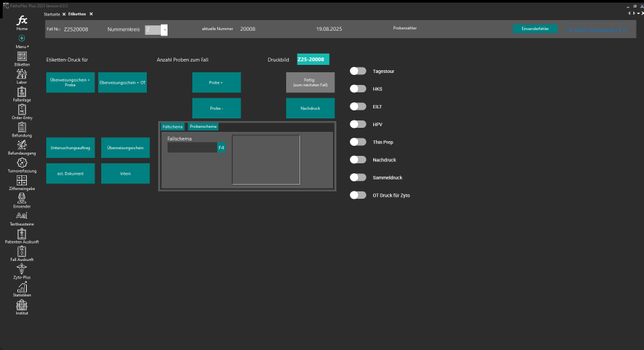Screen dimensions: 644x350
Task: Expand the Menu in the sidebar
Action: point(22,41)
